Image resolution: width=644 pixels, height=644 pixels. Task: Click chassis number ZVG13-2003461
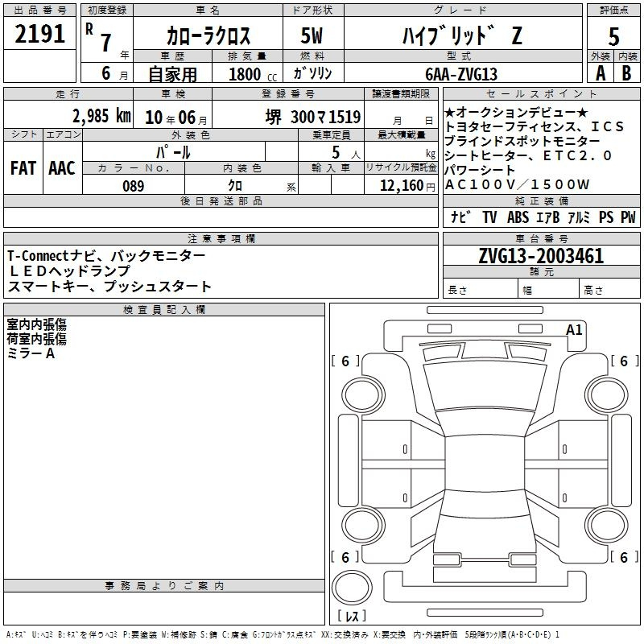coord(541,257)
